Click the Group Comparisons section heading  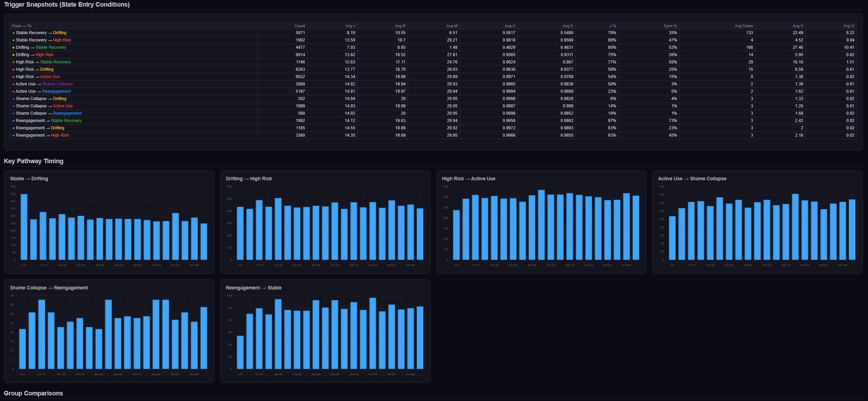coord(33,393)
